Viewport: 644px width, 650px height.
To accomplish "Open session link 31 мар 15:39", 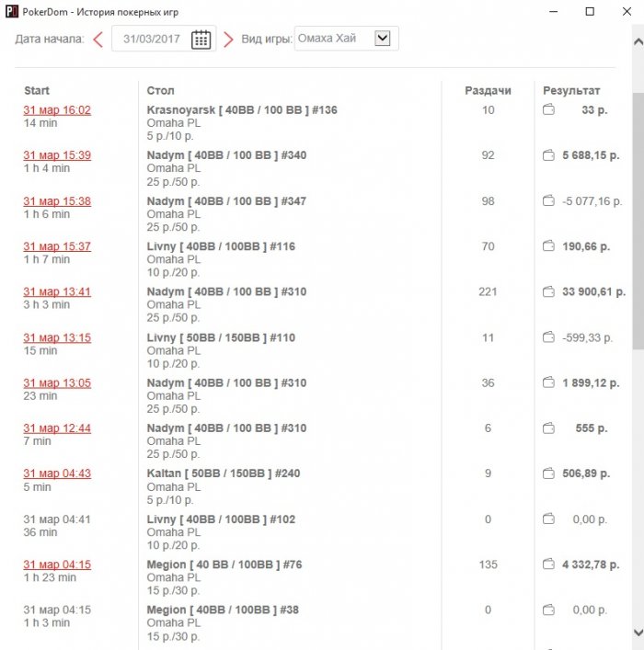I will [57, 155].
